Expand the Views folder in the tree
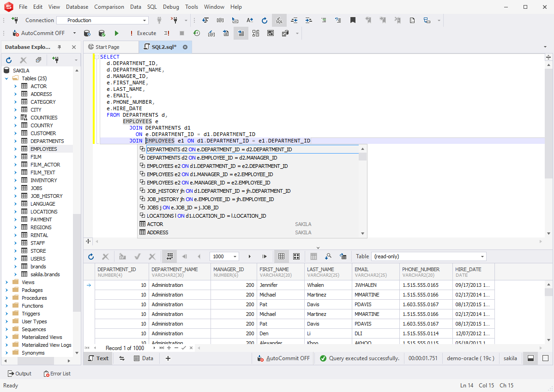 point(7,282)
